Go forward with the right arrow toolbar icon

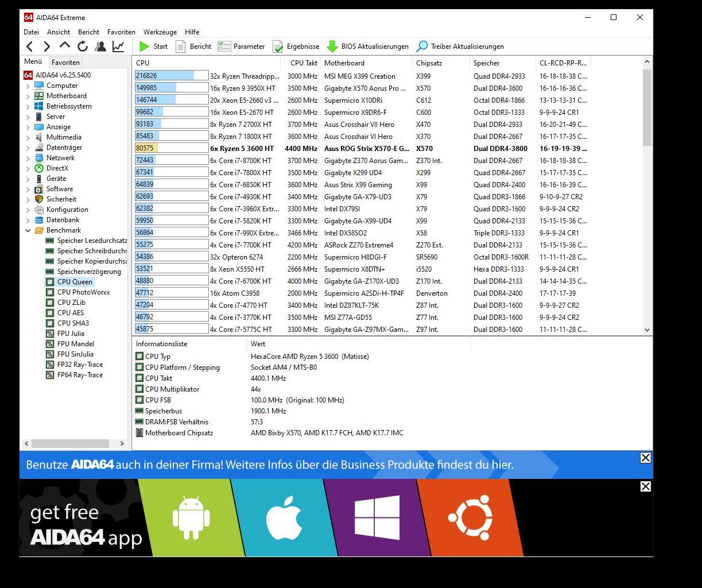point(47,47)
